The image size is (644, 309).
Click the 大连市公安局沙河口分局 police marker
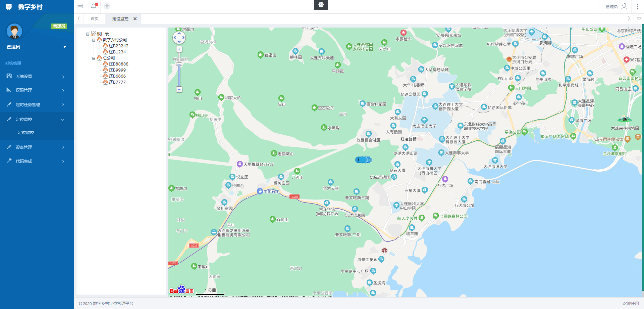(x=509, y=59)
